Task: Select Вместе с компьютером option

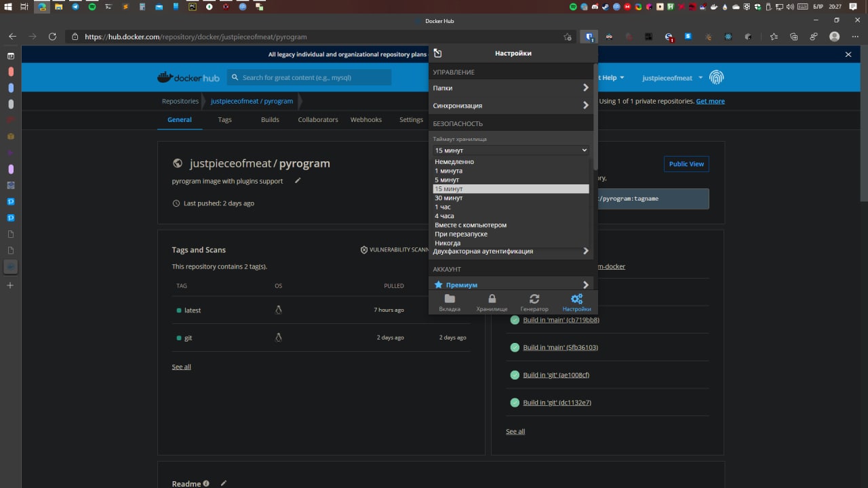Action: coord(511,225)
